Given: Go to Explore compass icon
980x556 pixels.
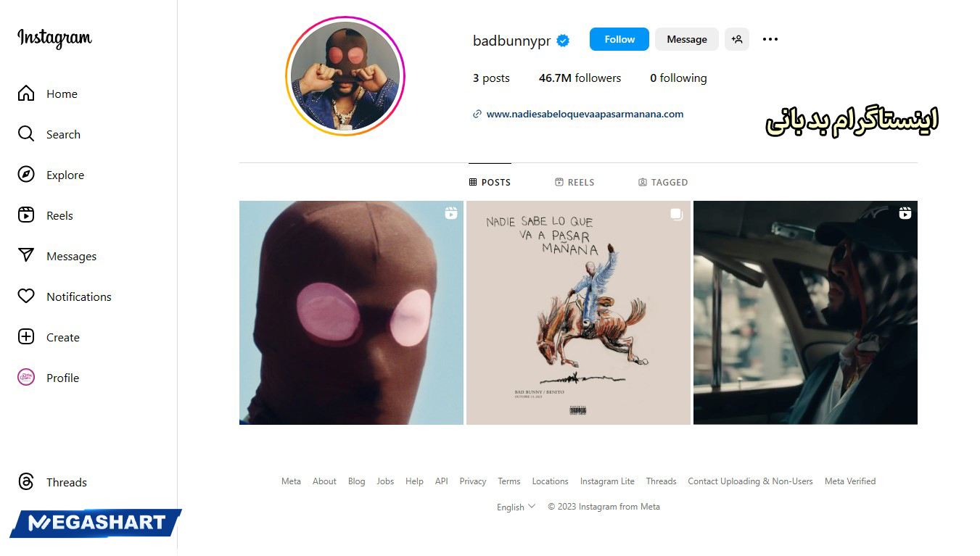Looking at the screenshot, I should [26, 175].
